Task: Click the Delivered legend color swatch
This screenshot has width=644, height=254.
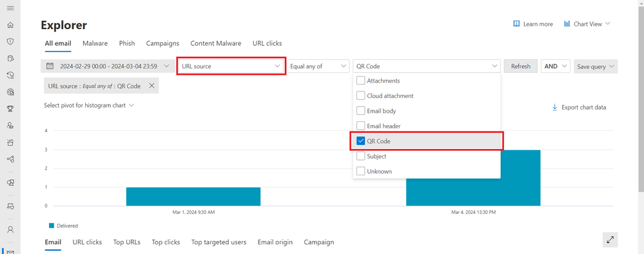Action: (52, 226)
